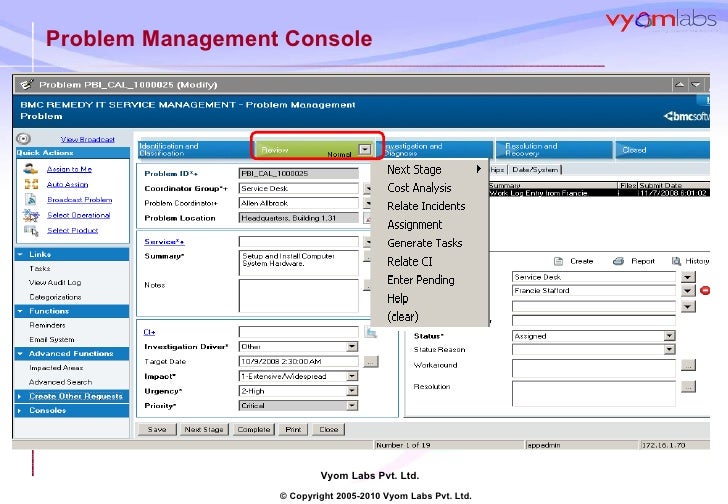Open Priority dropdown arrow
Image resolution: width=728 pixels, height=504 pixels.
tap(352, 406)
